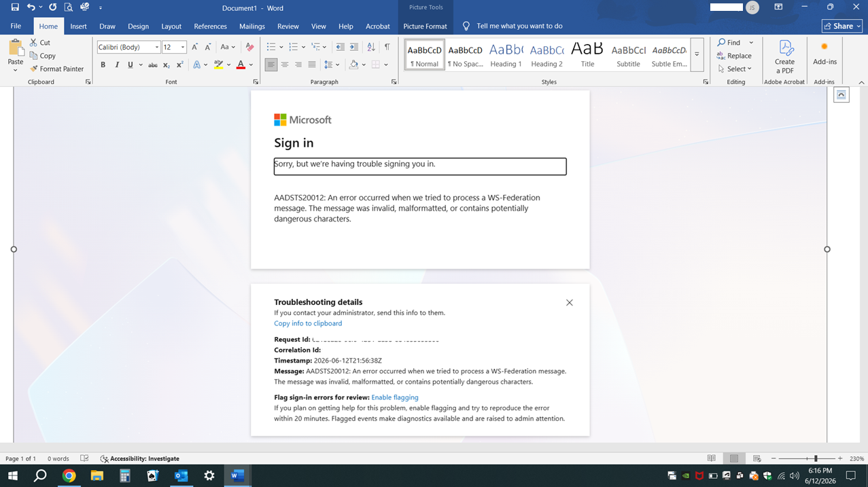
Task: Apply the Heading 1 style
Action: point(506,54)
